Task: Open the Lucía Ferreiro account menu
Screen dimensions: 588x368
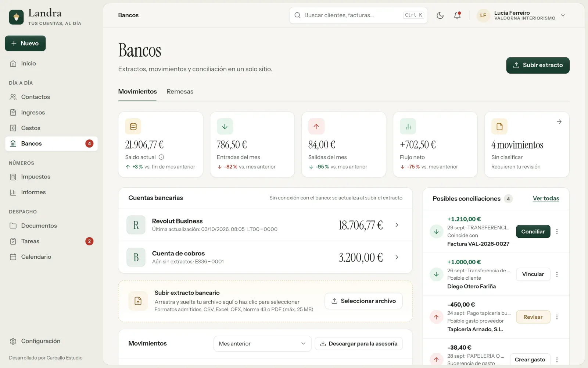Action: (x=521, y=15)
